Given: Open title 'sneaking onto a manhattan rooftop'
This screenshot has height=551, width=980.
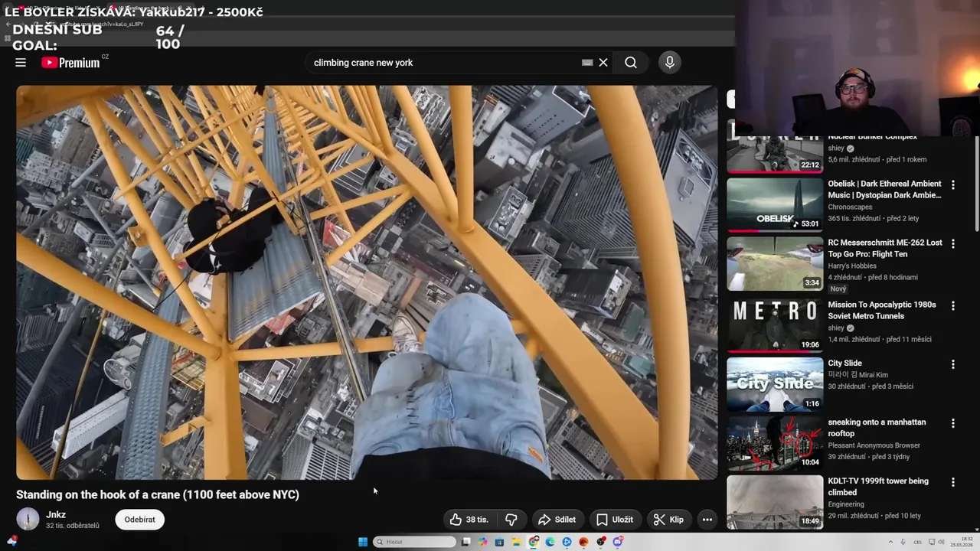Looking at the screenshot, I should (877, 428).
